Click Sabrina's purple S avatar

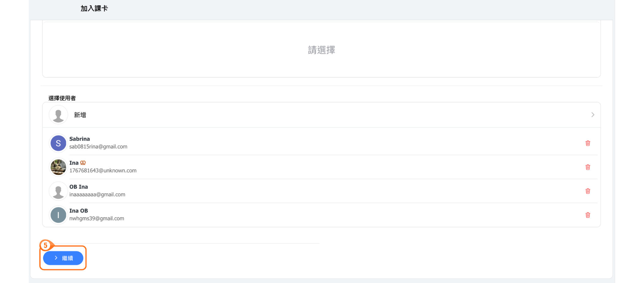click(58, 143)
